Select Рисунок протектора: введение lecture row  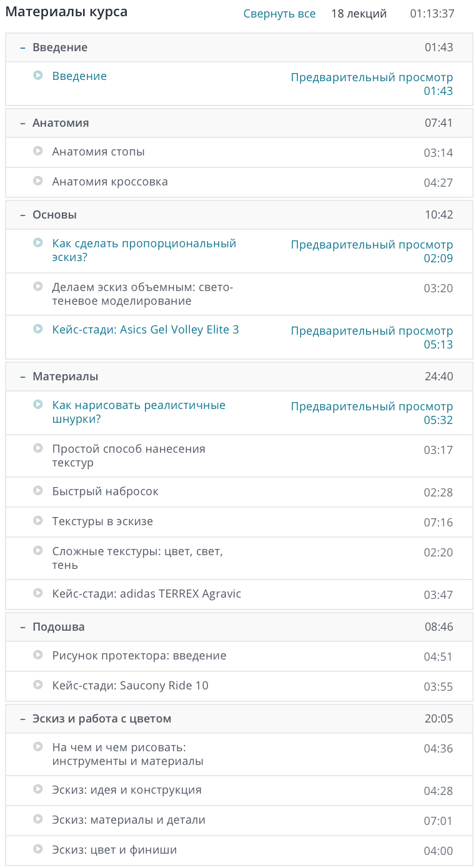(239, 656)
